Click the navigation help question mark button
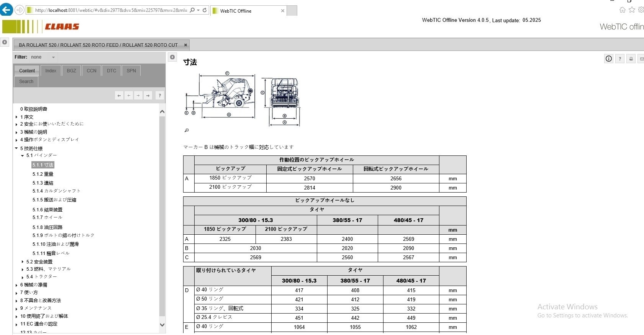644x335 pixels. pyautogui.click(x=160, y=95)
